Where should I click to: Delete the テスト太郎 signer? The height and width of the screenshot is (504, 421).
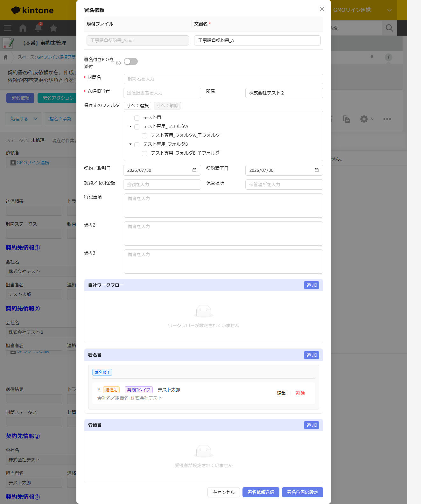pos(300,393)
